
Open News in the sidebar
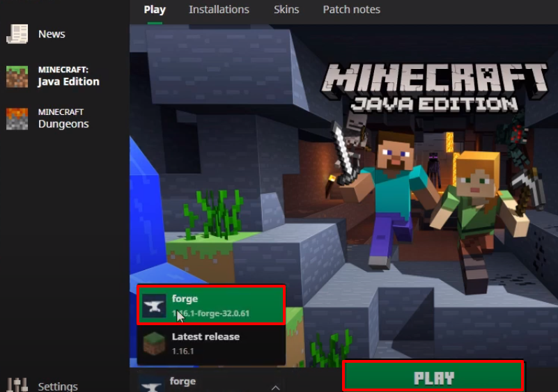[52, 34]
